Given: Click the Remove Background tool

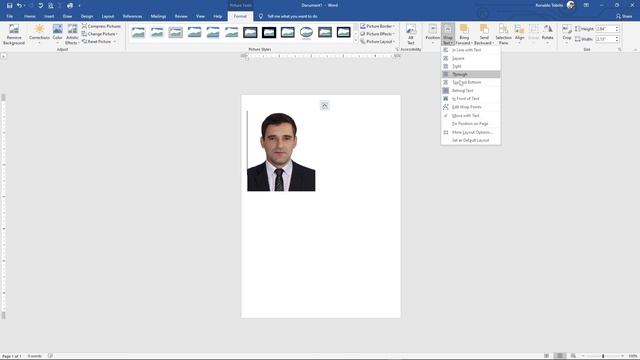Looking at the screenshot, I should point(14,34).
